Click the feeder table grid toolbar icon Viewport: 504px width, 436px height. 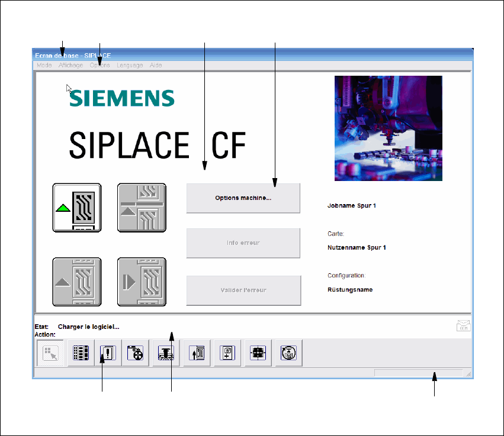tap(81, 353)
